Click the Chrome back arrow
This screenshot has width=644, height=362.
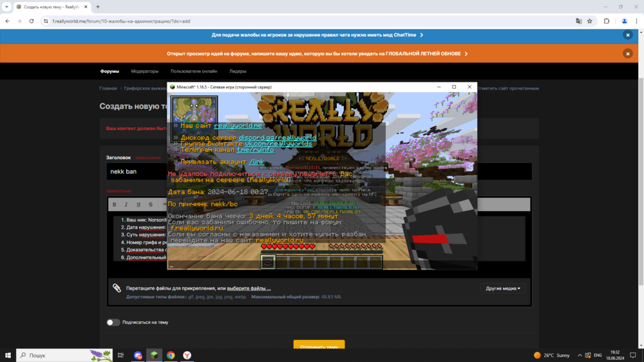click(7, 21)
